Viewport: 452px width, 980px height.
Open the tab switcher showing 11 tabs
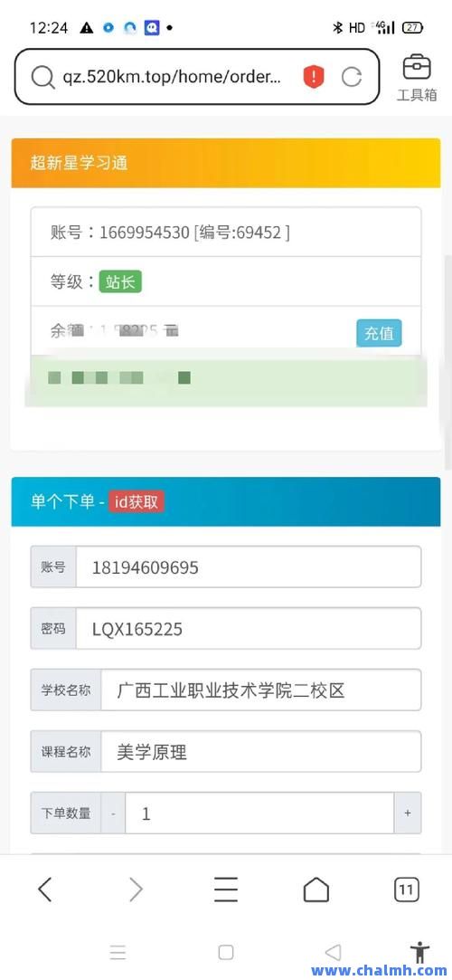point(407,890)
